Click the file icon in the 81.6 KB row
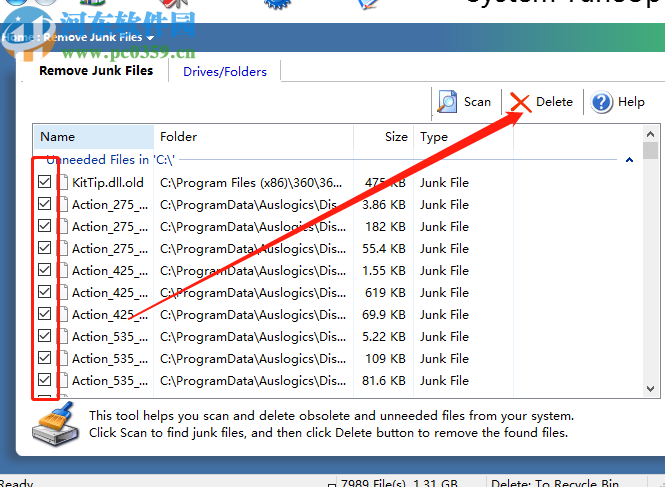The image size is (665, 487). [63, 381]
